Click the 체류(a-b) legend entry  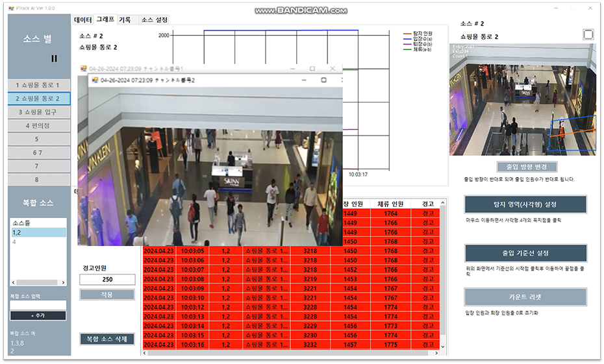tap(418, 49)
